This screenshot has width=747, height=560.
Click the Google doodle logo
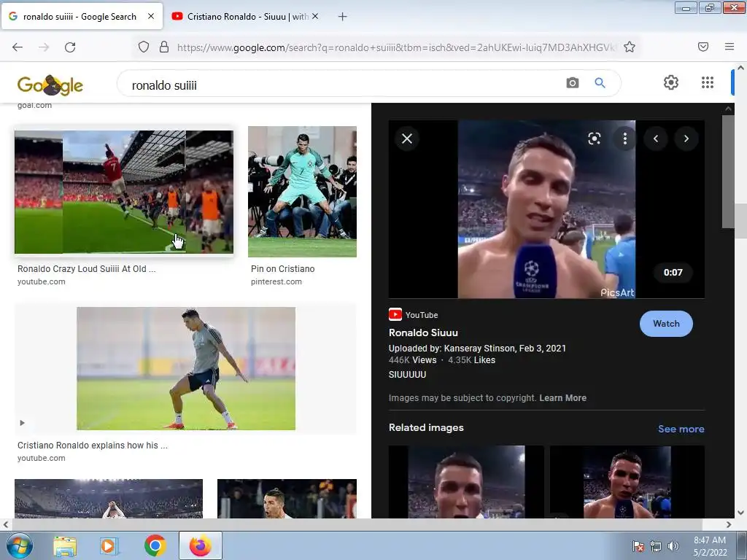pos(50,85)
